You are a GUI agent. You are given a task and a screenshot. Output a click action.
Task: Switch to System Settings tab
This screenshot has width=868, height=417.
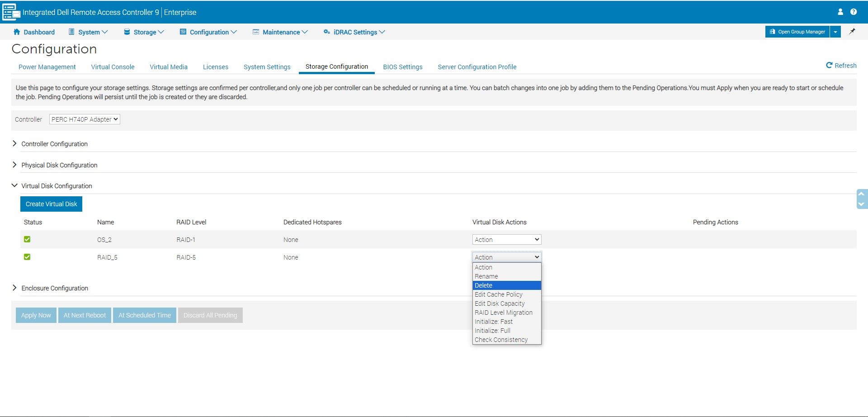coord(267,67)
